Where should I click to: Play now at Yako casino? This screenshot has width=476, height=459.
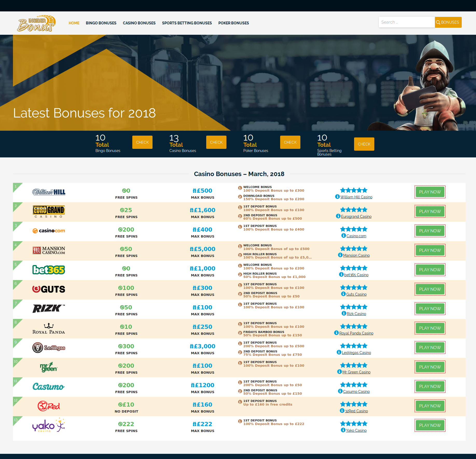[x=430, y=425]
